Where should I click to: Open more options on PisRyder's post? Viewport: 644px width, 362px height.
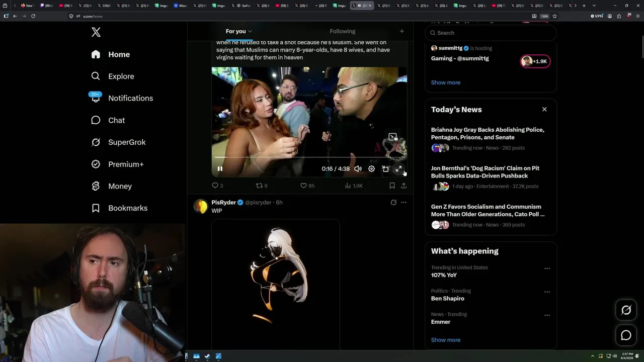(x=404, y=202)
